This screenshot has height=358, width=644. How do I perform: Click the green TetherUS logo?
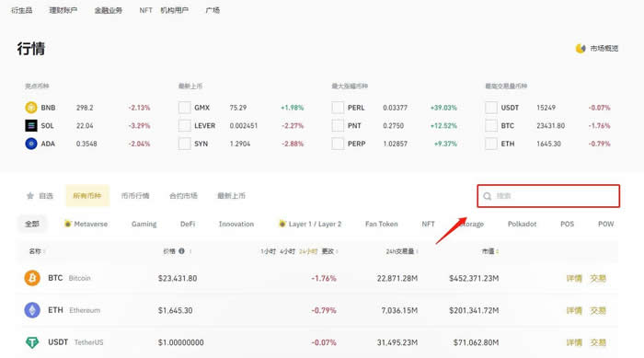(32, 342)
